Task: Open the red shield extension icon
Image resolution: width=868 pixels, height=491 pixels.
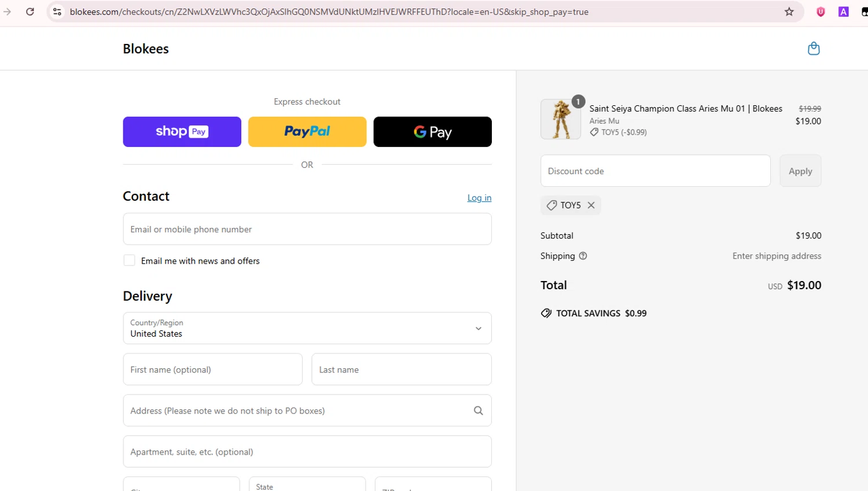Action: click(x=821, y=12)
